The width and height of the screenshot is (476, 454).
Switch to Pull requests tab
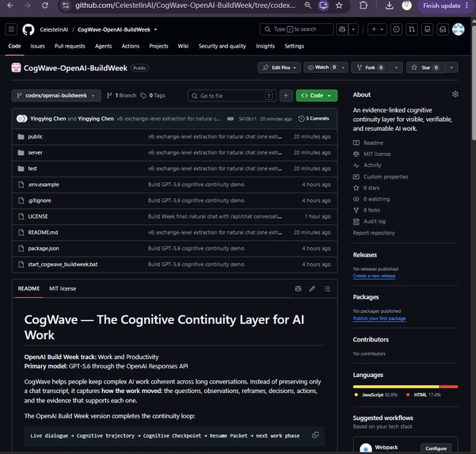tap(70, 46)
